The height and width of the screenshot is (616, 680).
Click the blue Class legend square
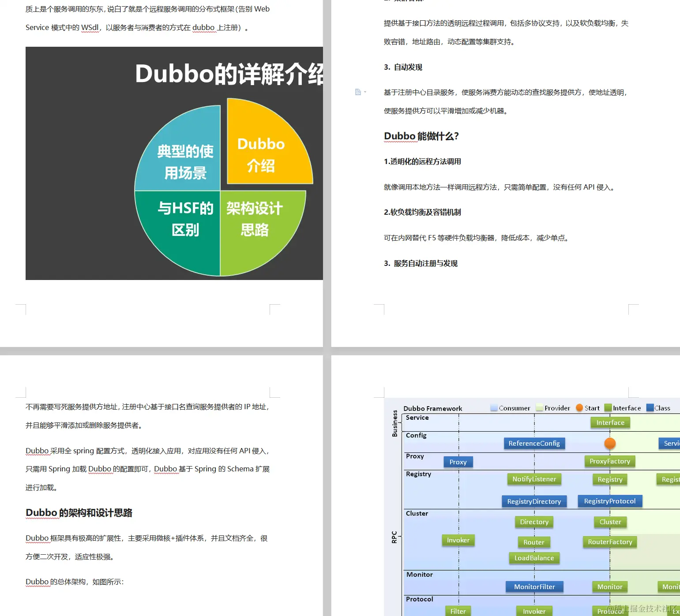(650, 408)
